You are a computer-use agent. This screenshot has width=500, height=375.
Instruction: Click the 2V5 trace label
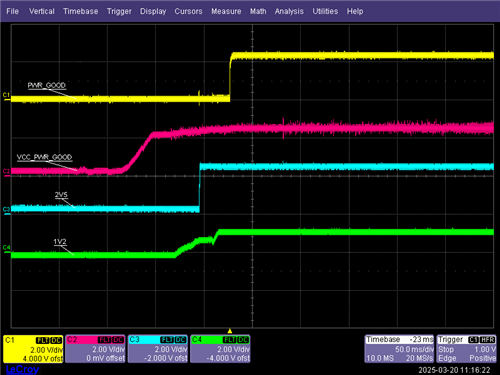click(x=61, y=195)
